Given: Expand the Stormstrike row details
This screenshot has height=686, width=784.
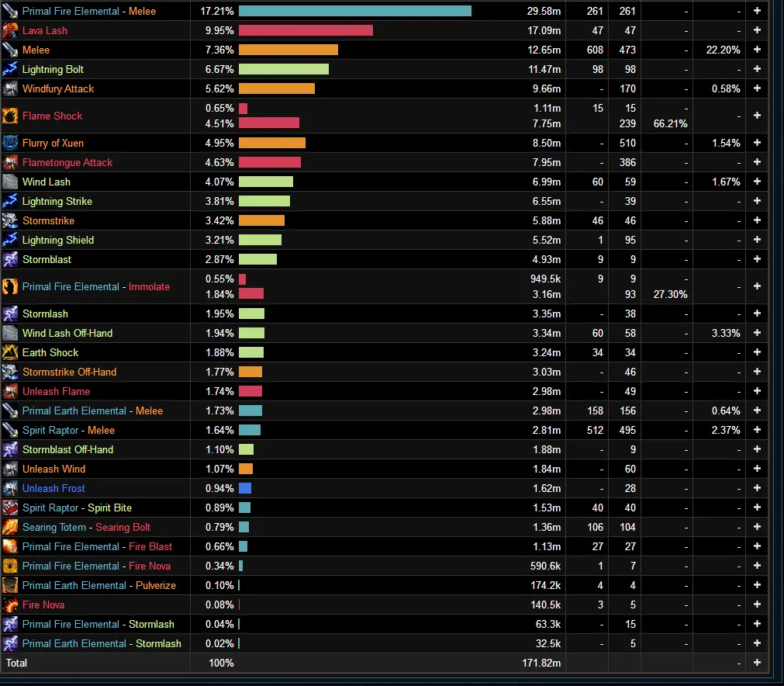Looking at the screenshot, I should point(757,220).
